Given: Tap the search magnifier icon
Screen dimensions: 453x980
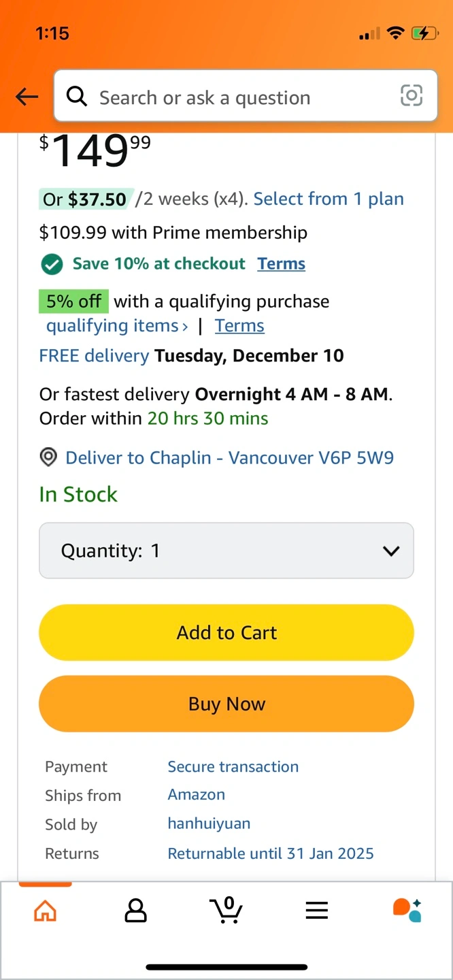Looking at the screenshot, I should tap(77, 97).
